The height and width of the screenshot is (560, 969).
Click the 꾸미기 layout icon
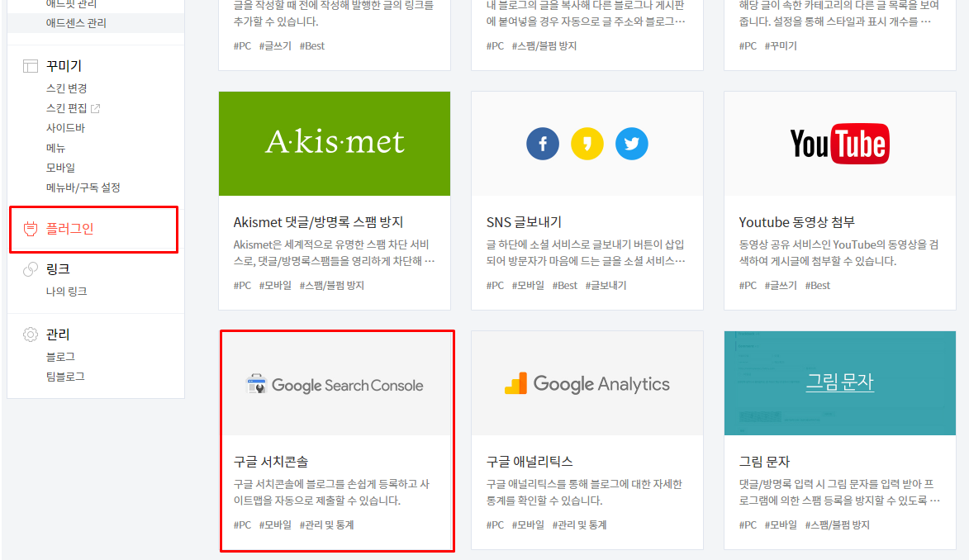tap(31, 66)
